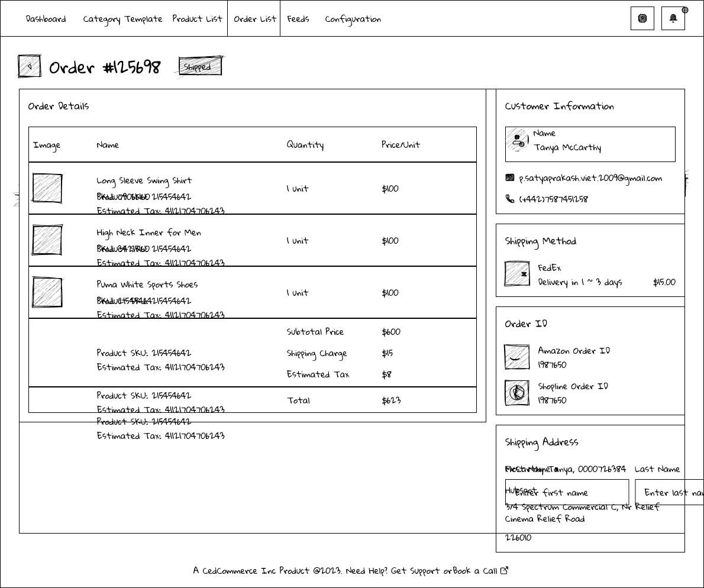704x588 pixels.
Task: Click the High Neck Inner for Men name
Action: 148,232
